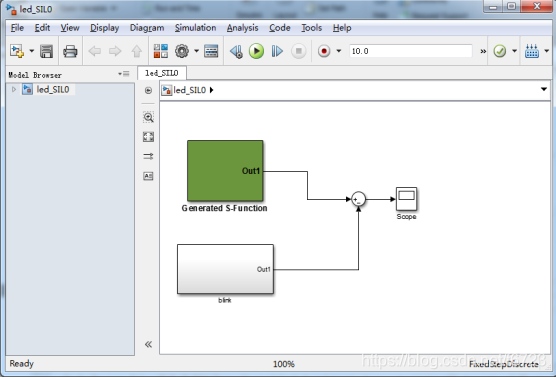Select the blink subsystem block
The width and height of the screenshot is (556, 379).
(226, 269)
